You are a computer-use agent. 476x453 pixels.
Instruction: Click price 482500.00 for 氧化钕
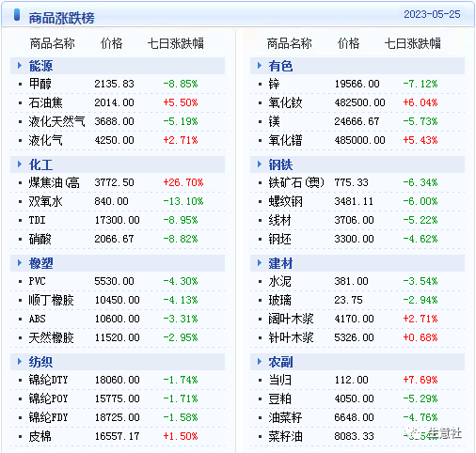(x=359, y=102)
